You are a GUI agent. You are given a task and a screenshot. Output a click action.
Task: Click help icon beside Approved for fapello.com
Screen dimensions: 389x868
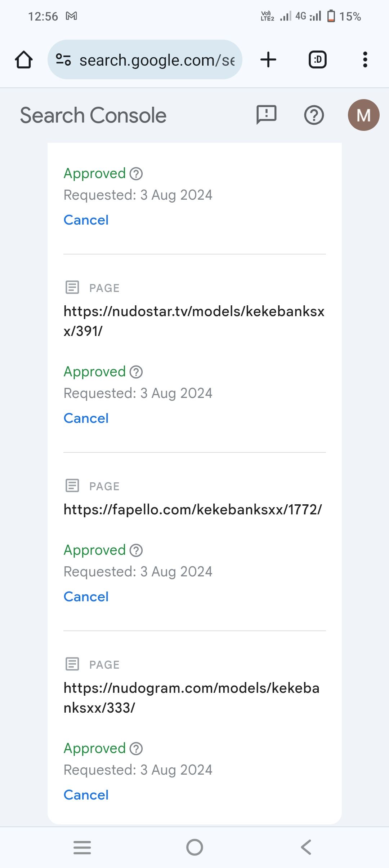click(x=136, y=550)
